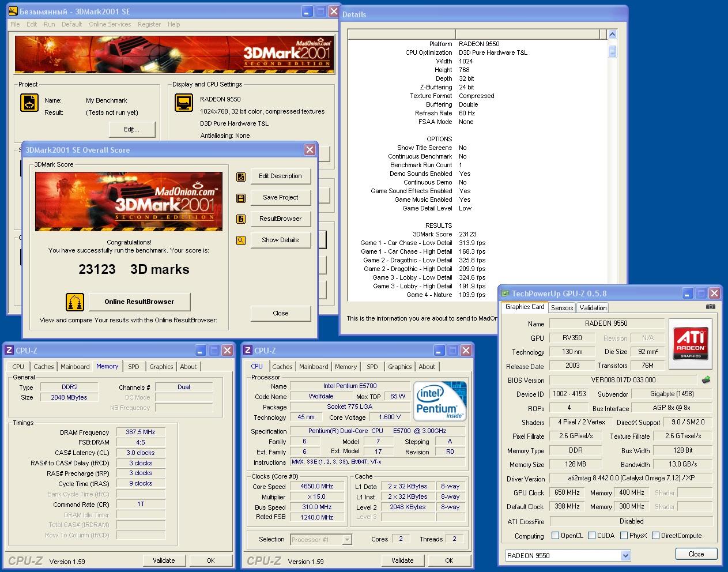Click the ResultBrowser icon beside its button
Screen dimensions: 728x572
[241, 219]
